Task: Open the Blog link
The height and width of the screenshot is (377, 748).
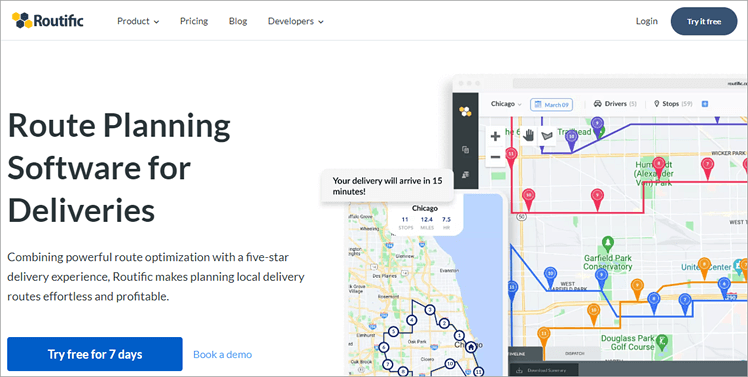Action: tap(238, 21)
